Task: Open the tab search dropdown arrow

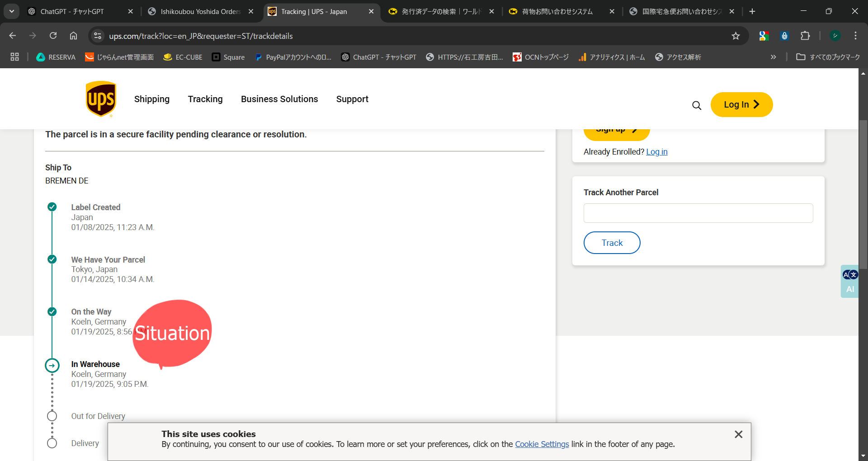Action: click(x=12, y=11)
